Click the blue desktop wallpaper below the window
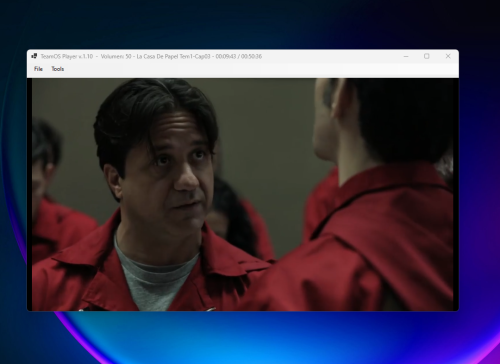Screen dimensions: 500x364 250,337
